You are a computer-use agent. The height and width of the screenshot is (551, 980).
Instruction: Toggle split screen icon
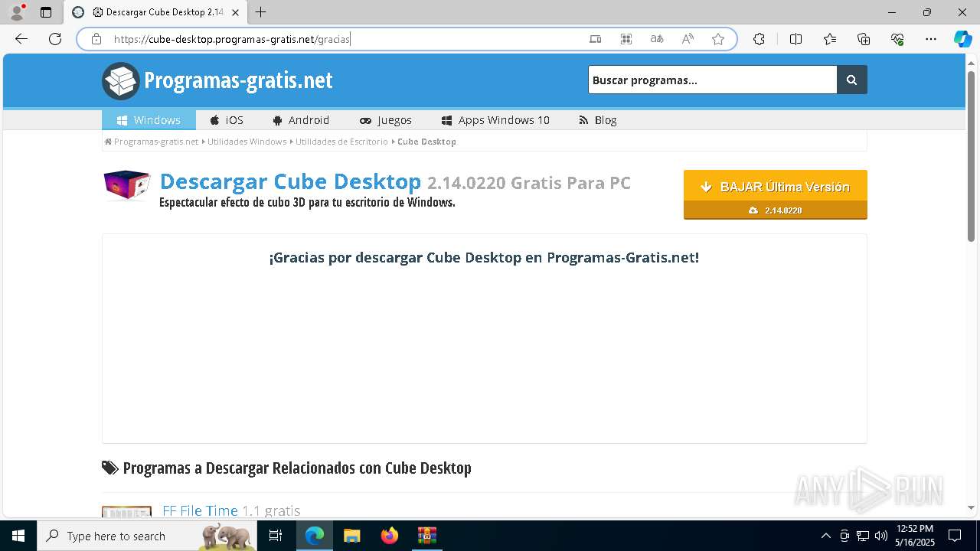[x=795, y=39]
